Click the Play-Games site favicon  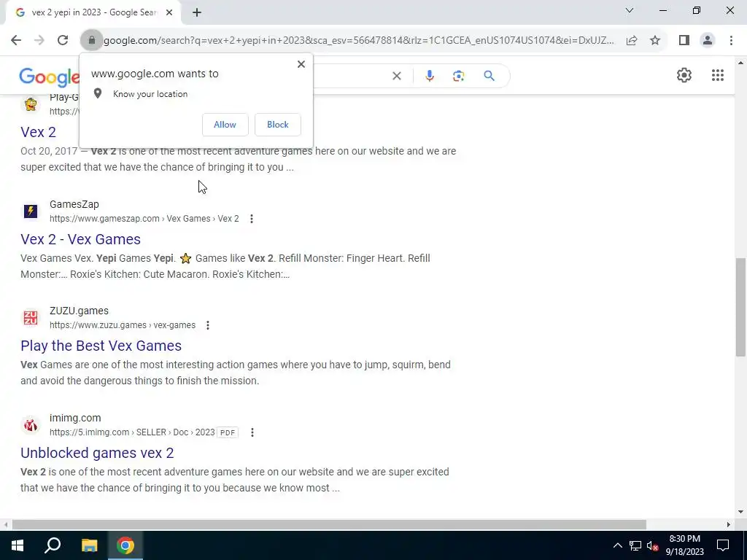pyautogui.click(x=31, y=104)
